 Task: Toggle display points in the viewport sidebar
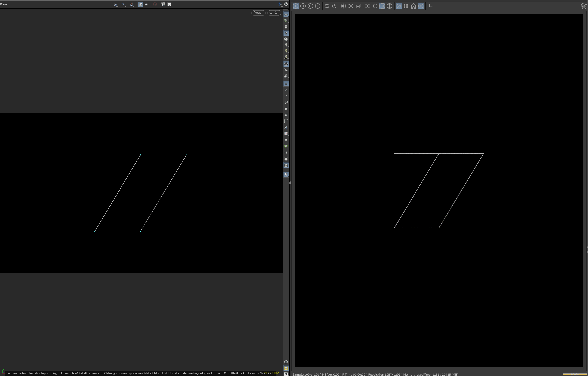pos(286,84)
